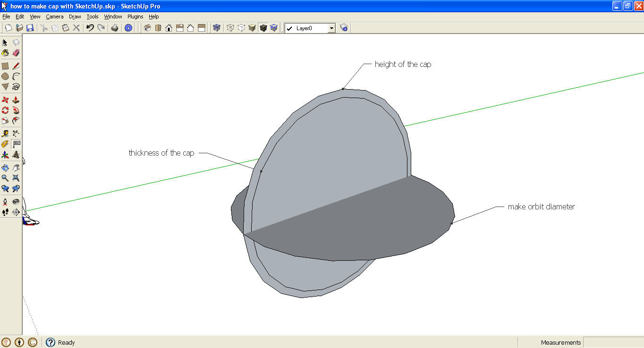Activate the Orbit tool
This screenshot has height=348, width=644.
coord(5,167)
